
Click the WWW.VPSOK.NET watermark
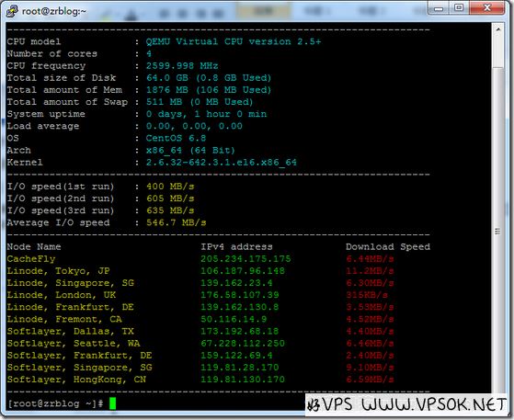point(434,404)
